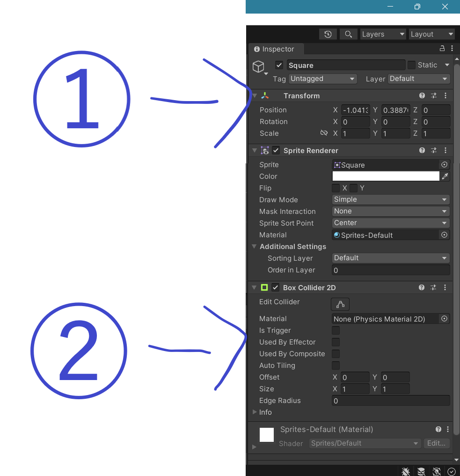
Task: Open the Layers dropdown
Action: [x=383, y=34]
